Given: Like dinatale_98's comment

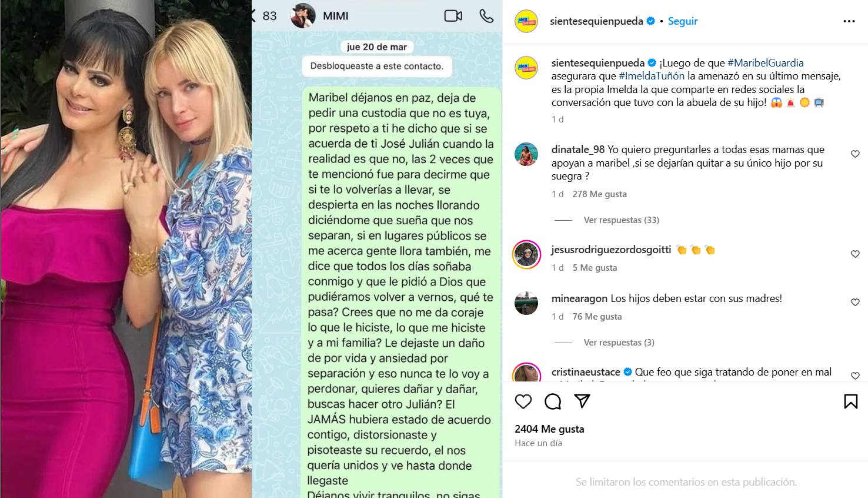Looking at the screenshot, I should click(855, 154).
